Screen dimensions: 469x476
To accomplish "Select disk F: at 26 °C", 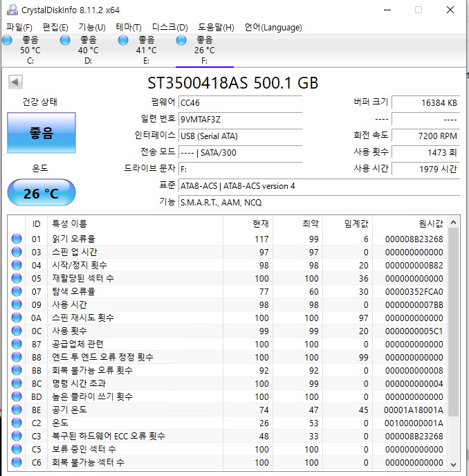I will pos(205,50).
